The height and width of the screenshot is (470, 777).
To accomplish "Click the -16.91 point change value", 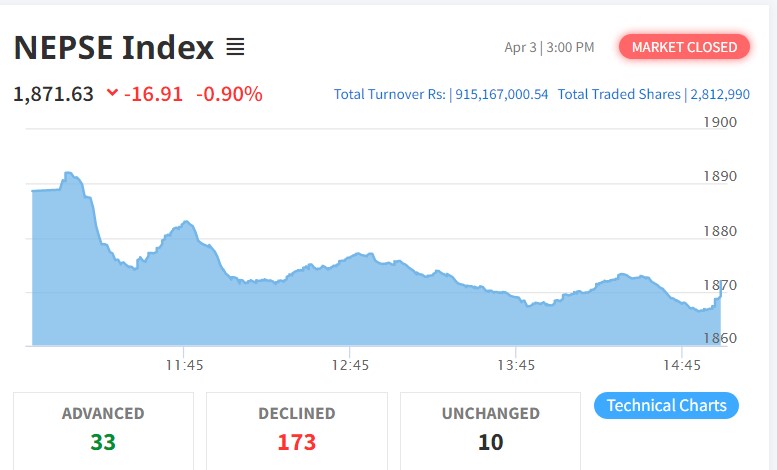I will point(153,94).
